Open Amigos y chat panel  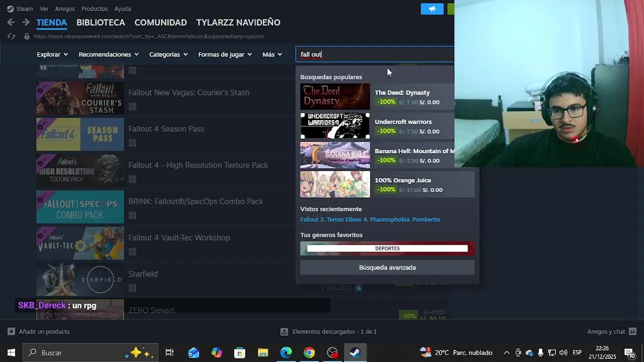coord(612,332)
